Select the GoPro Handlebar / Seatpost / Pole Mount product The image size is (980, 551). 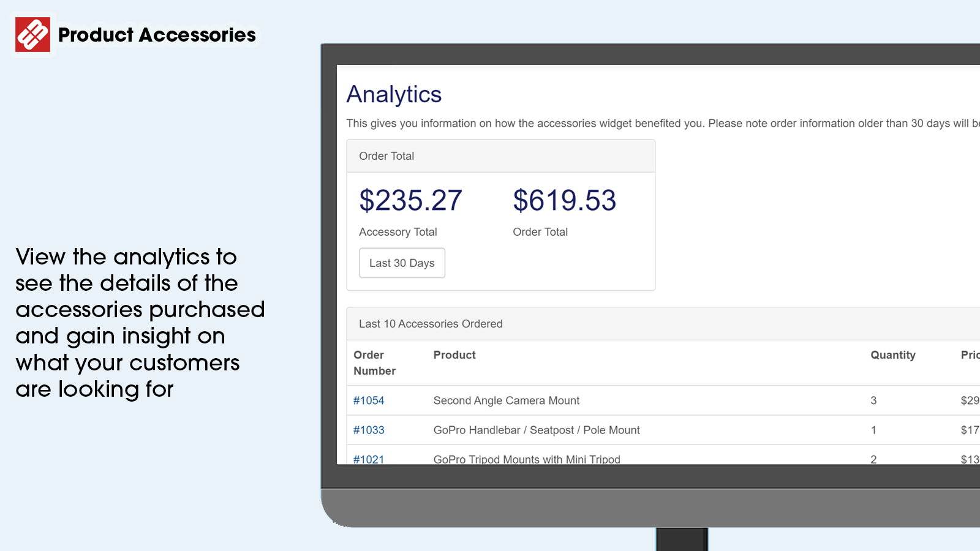(537, 430)
